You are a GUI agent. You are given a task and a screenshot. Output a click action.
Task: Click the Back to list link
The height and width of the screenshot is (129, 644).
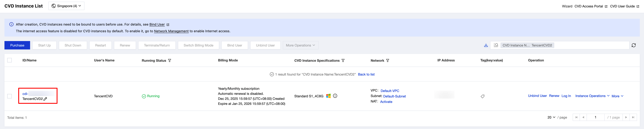pos(366,74)
